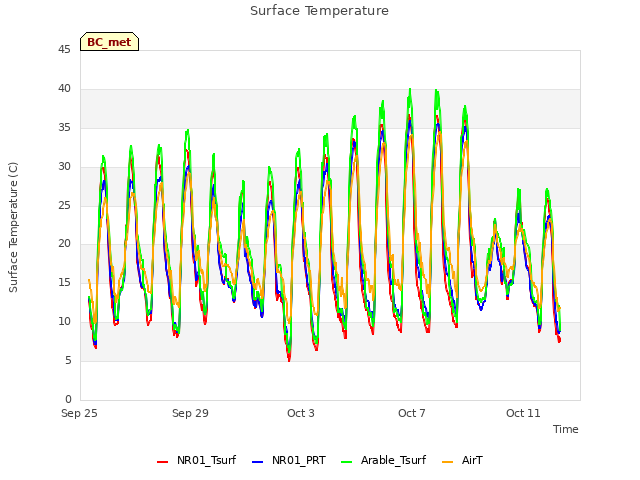The image size is (640, 480).
Task: Click the 20 y-axis tick label
Action: point(64,244)
